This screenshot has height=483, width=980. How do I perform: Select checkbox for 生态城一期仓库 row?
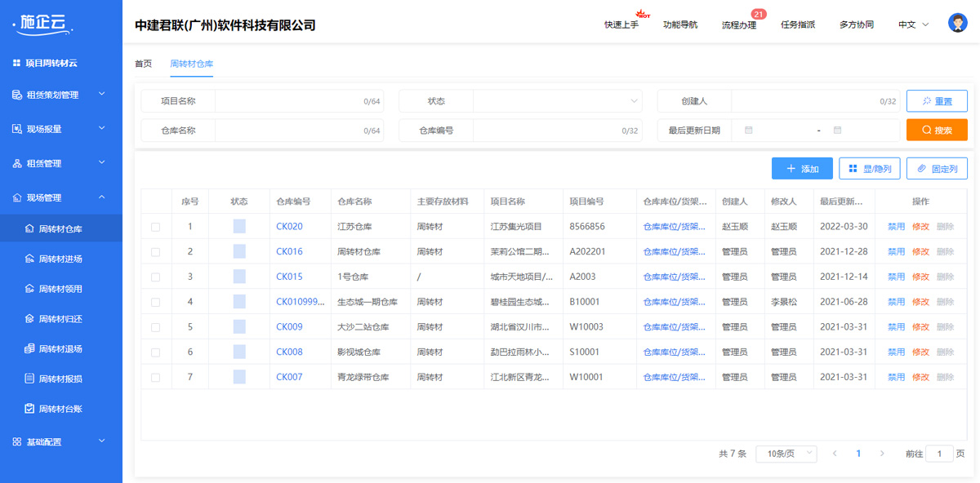(156, 302)
